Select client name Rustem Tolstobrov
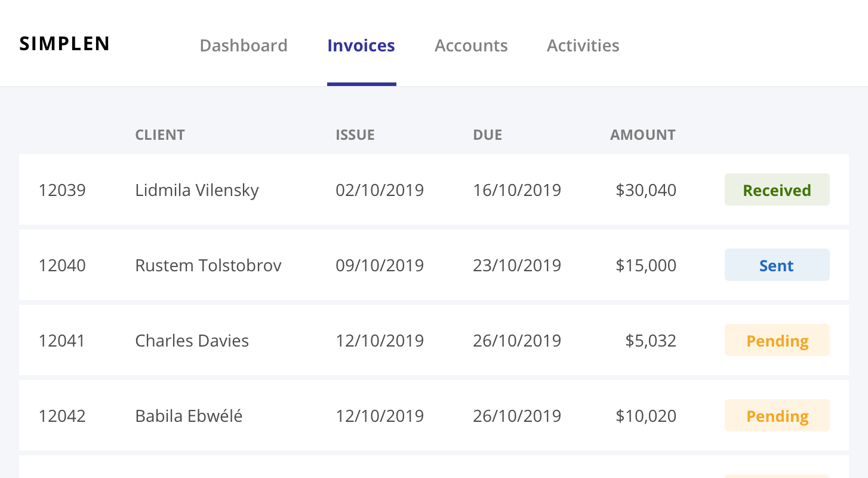Image resolution: width=868 pixels, height=478 pixels. tap(208, 265)
